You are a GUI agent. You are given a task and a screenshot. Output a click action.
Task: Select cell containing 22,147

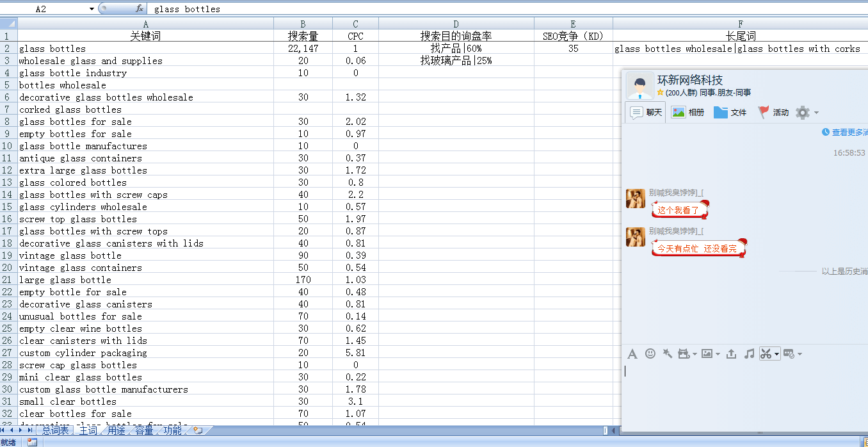303,49
